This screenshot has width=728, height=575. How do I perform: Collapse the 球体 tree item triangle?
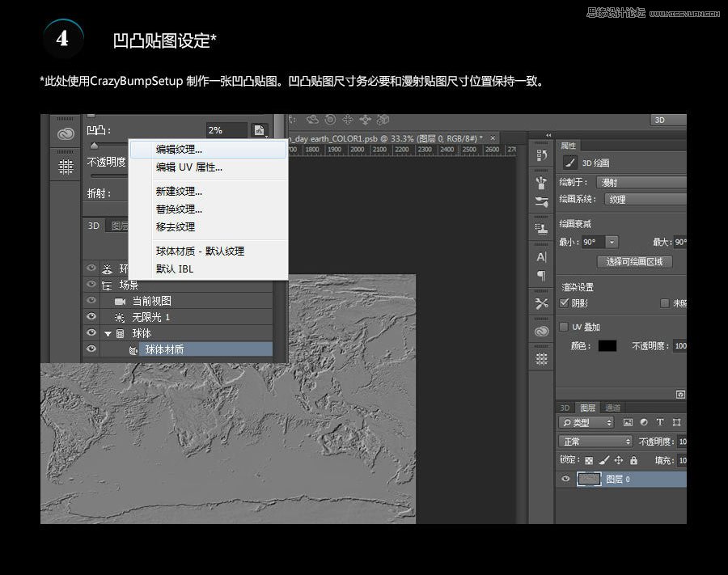[108, 334]
